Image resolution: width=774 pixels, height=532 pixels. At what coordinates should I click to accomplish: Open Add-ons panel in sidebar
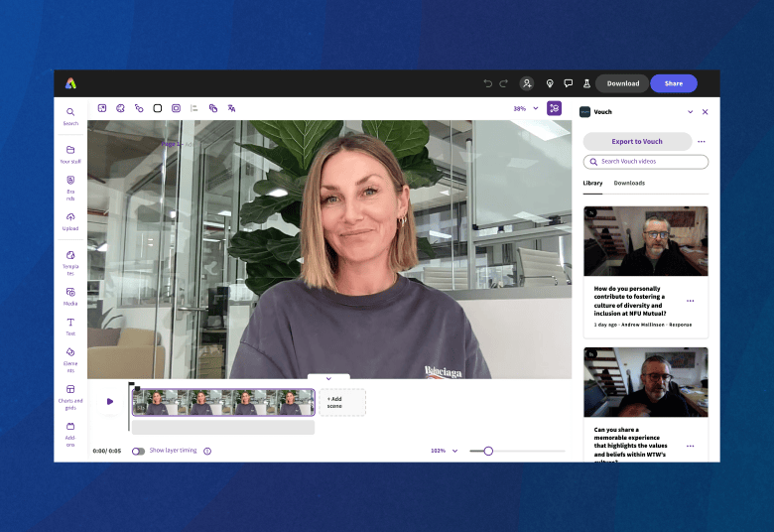coord(70,434)
